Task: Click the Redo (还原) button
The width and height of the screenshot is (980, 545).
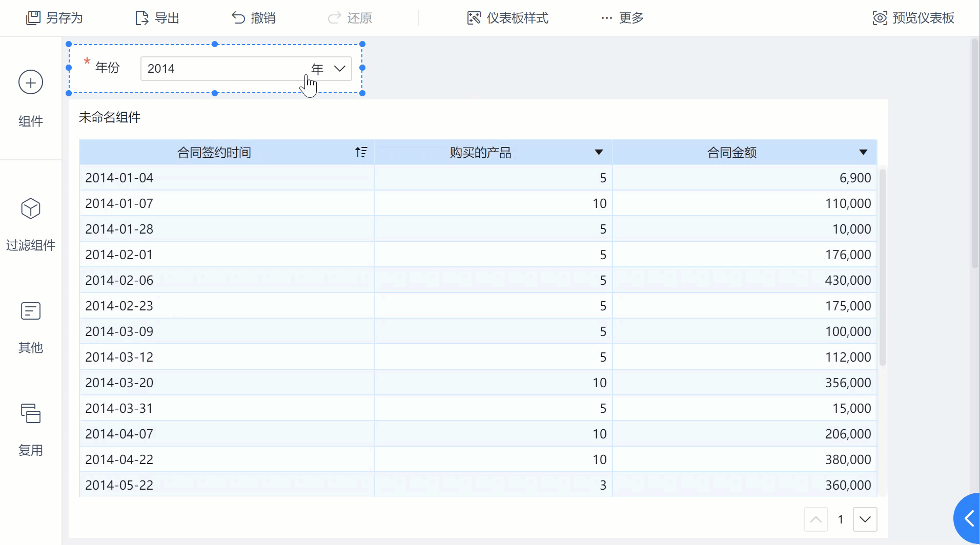Action: pyautogui.click(x=350, y=18)
